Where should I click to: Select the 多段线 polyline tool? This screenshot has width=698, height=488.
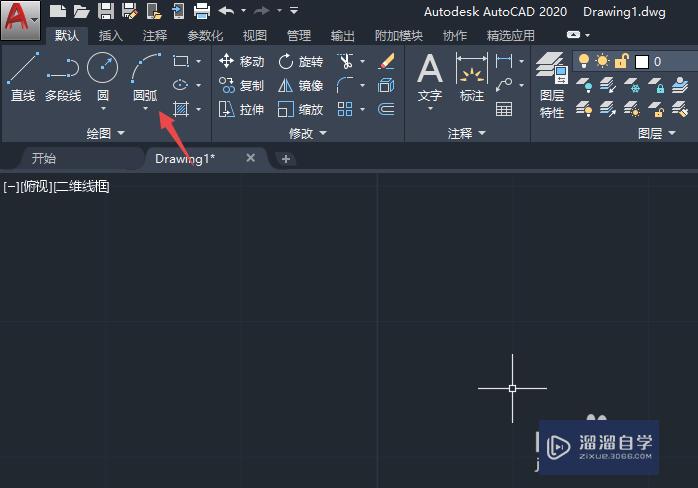point(63,77)
